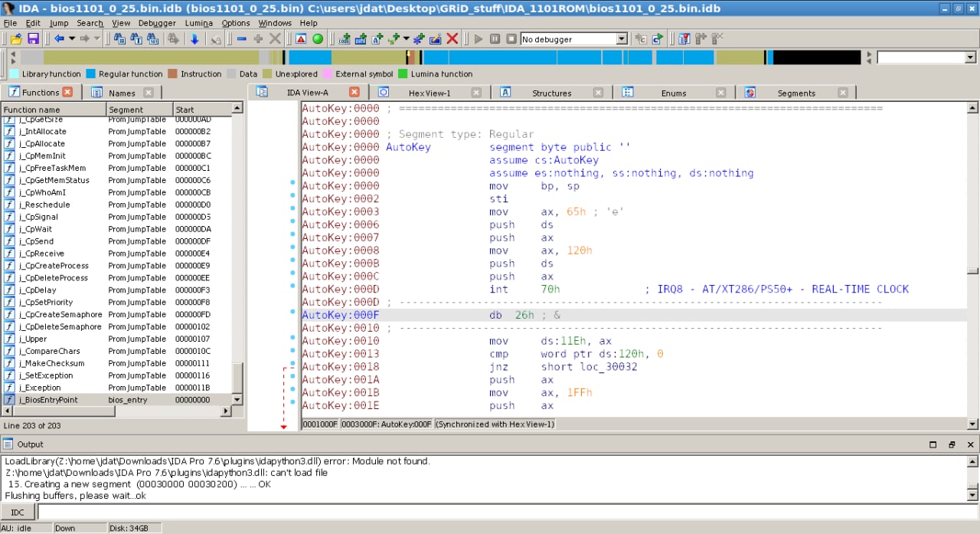Click the green circle toolbar icon
This screenshot has height=534, width=980.
[x=318, y=39]
